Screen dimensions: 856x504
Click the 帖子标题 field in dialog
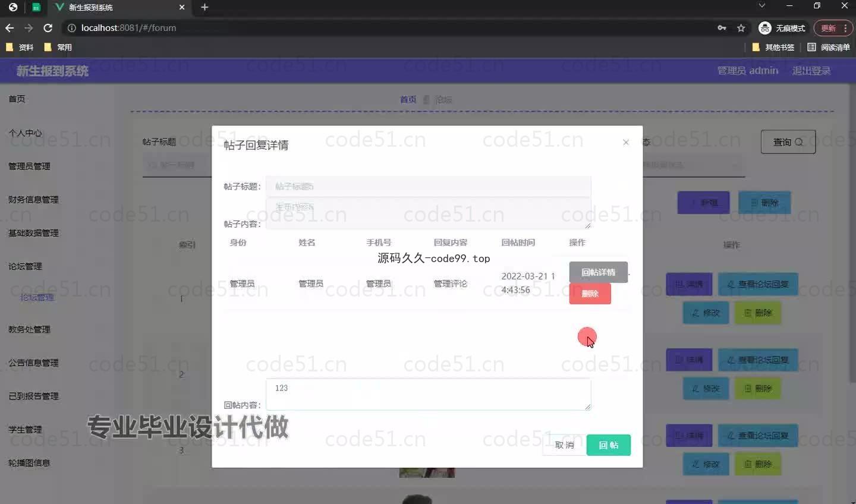coord(428,187)
